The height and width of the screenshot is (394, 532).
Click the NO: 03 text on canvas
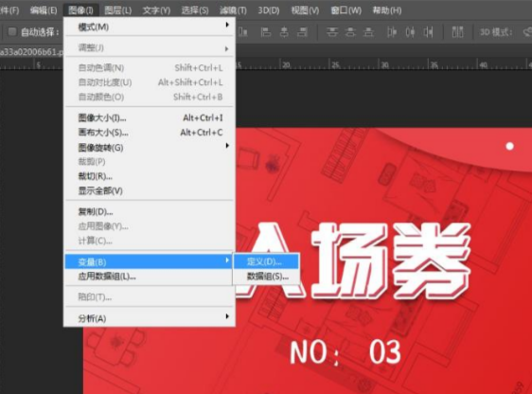(x=346, y=352)
